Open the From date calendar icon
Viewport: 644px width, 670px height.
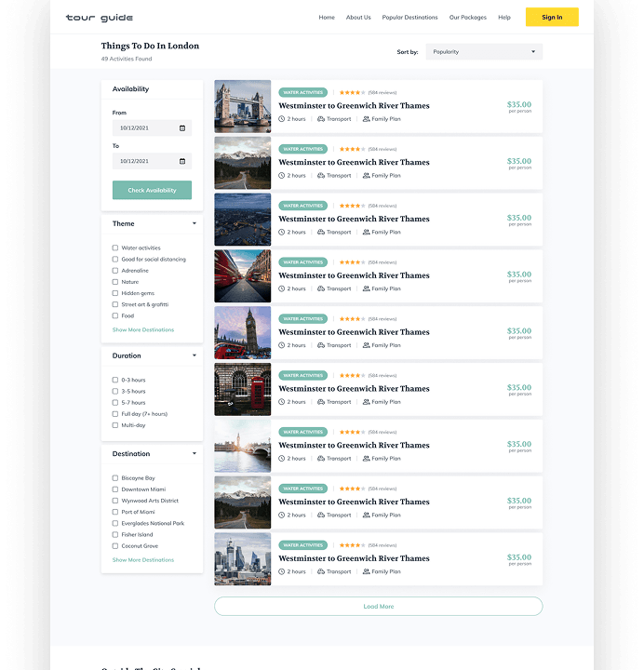182,128
